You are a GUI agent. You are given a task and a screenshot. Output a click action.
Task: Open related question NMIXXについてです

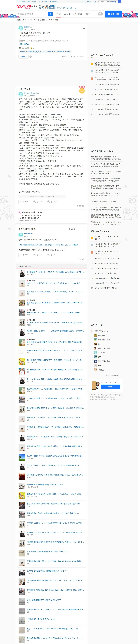(x=55, y=475)
